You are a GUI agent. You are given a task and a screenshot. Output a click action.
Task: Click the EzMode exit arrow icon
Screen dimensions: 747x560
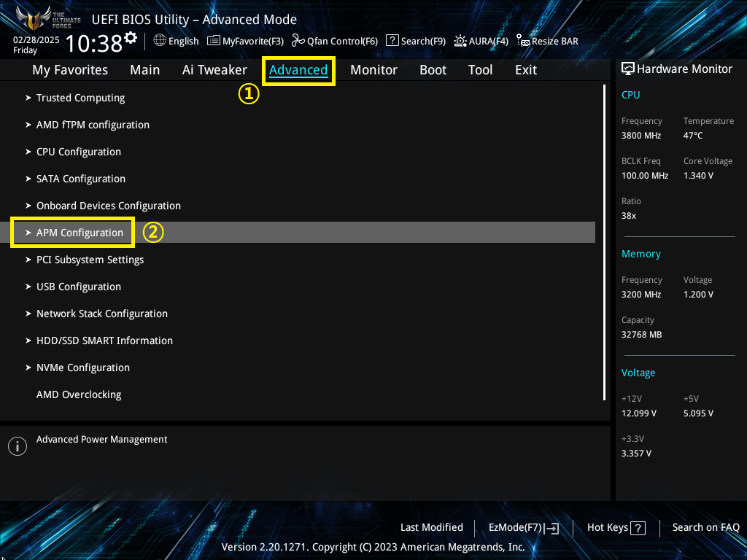(551, 528)
